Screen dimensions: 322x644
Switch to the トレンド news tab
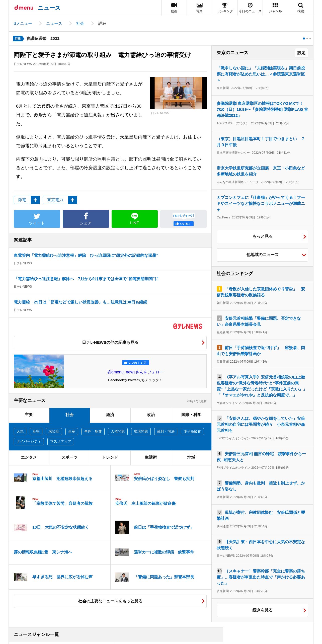coord(110,457)
